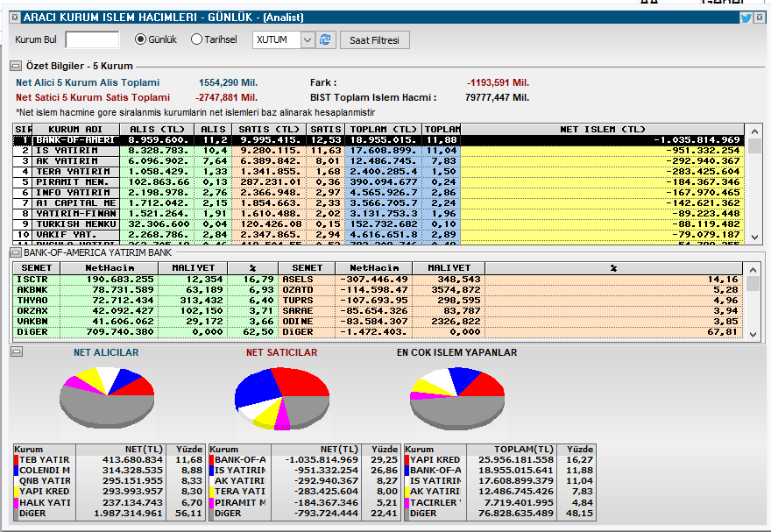Viewport: 771px width, 532px height.
Task: Click blue swatch next to COLENDI M
Action: 17,471
